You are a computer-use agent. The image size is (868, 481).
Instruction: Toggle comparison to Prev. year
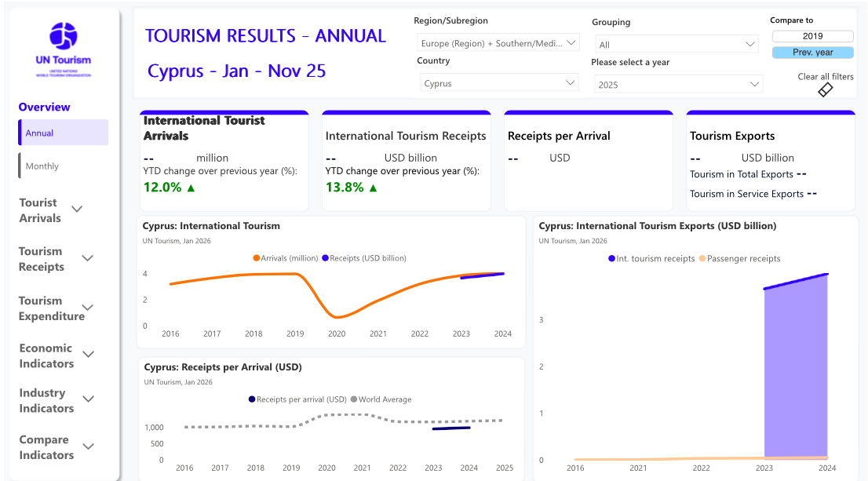812,53
